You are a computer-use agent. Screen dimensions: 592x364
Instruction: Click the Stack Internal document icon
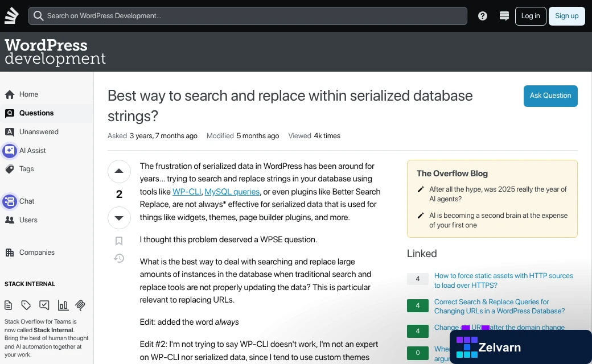click(x=9, y=305)
